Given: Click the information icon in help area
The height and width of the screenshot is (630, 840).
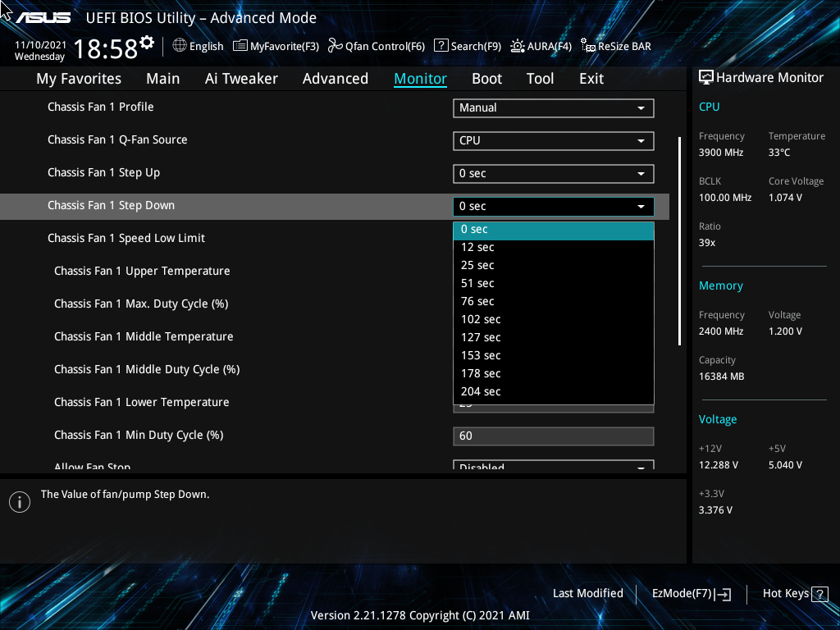Looking at the screenshot, I should (x=20, y=502).
